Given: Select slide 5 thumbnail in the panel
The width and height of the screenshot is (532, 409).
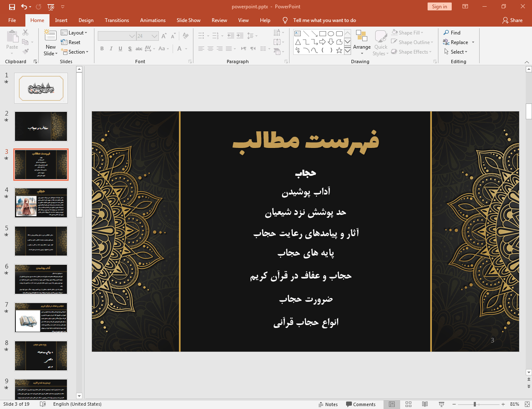Looking at the screenshot, I should (x=41, y=241).
